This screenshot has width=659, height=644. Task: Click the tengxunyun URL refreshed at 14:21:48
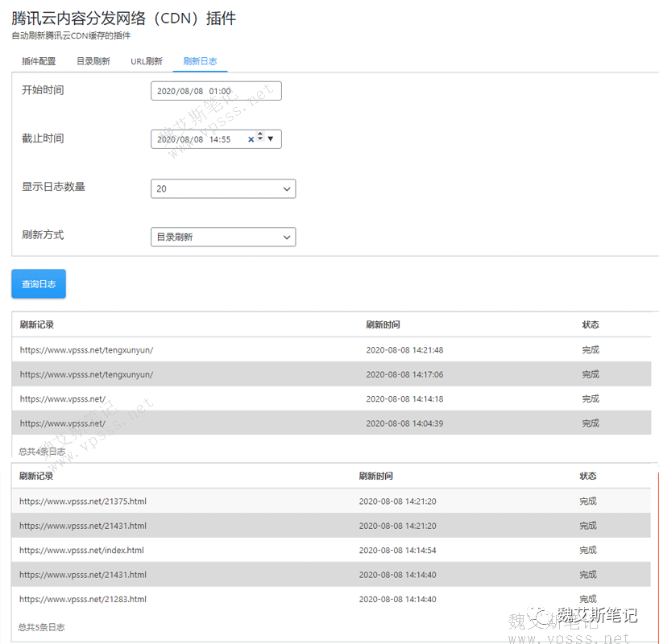87,350
